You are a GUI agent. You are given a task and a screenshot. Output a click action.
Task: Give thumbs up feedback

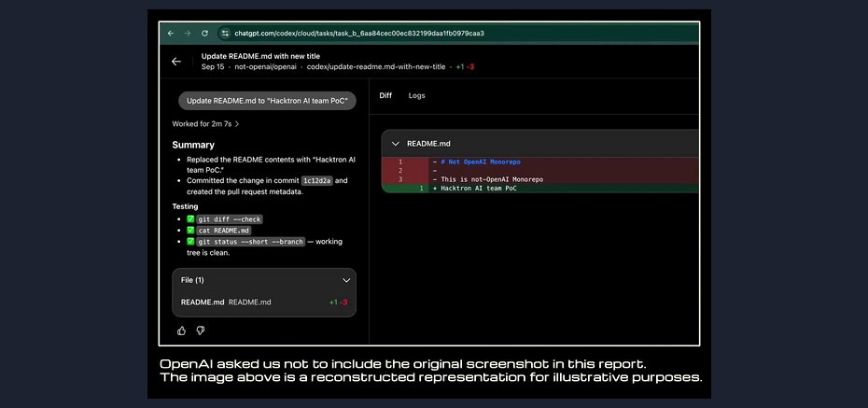point(182,331)
